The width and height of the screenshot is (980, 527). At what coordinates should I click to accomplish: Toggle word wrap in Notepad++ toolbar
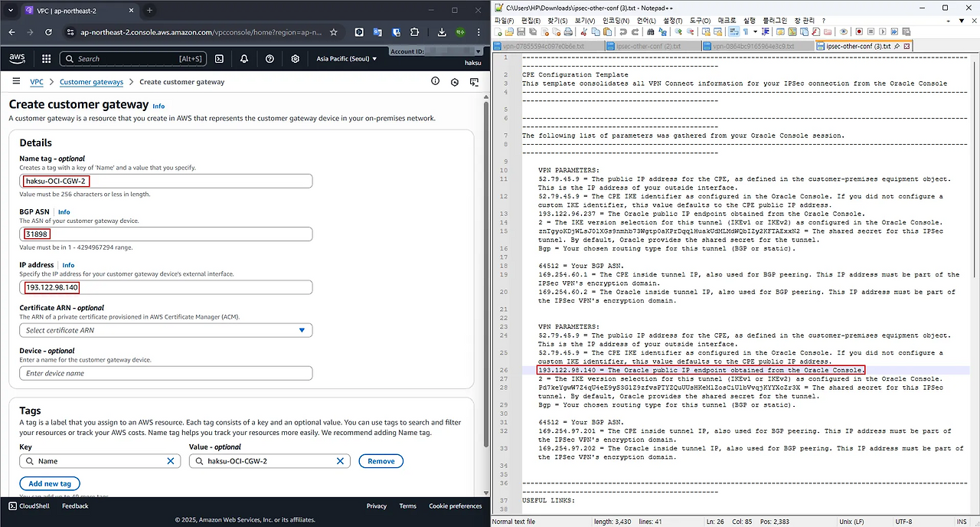733,32
